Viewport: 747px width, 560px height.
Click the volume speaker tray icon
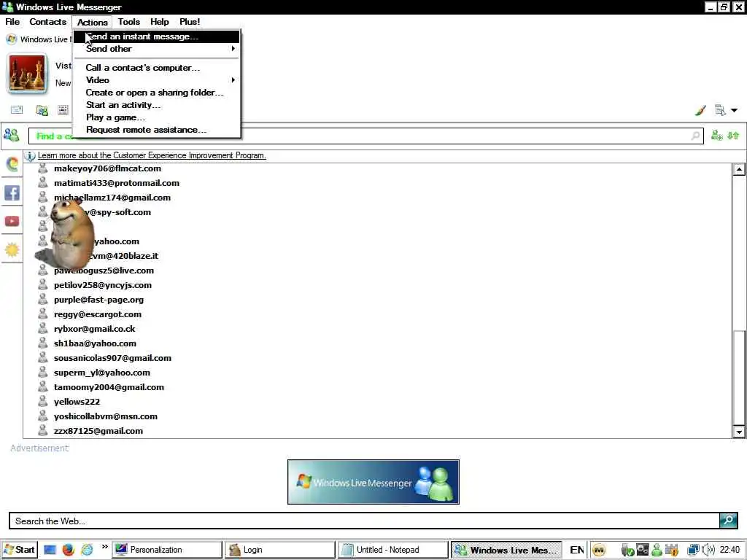(708, 550)
